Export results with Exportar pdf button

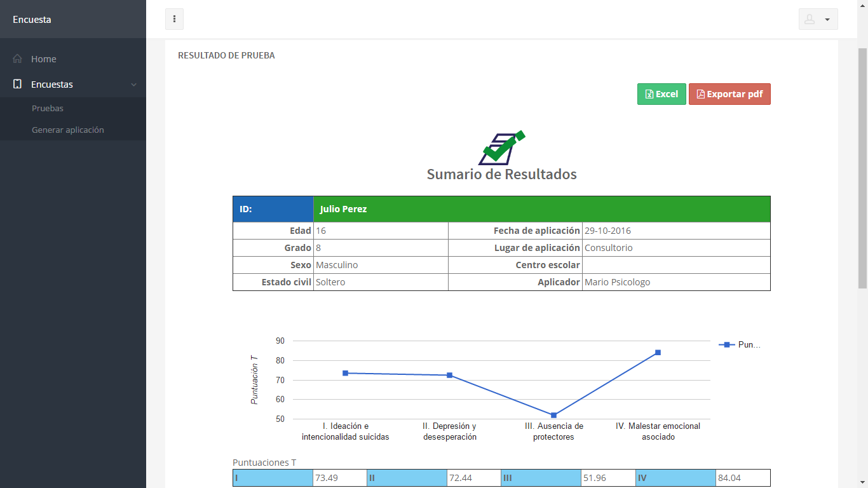(729, 94)
